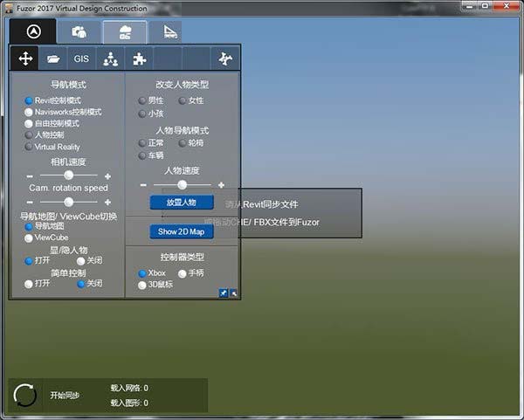Click the sync refresh circle icon
The image size is (524, 420).
[25, 395]
